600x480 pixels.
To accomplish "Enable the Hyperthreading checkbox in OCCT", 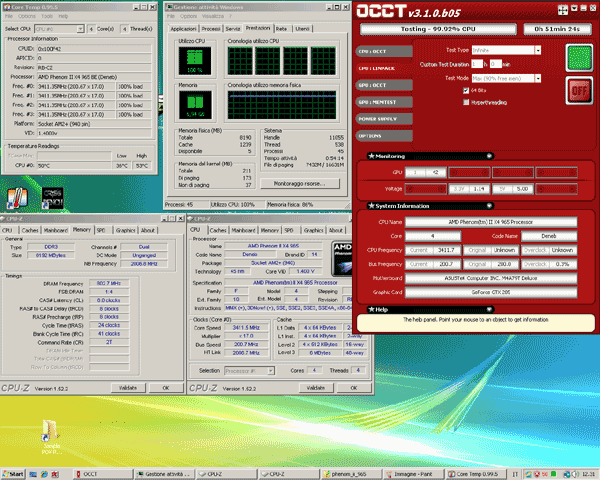I will pos(466,102).
